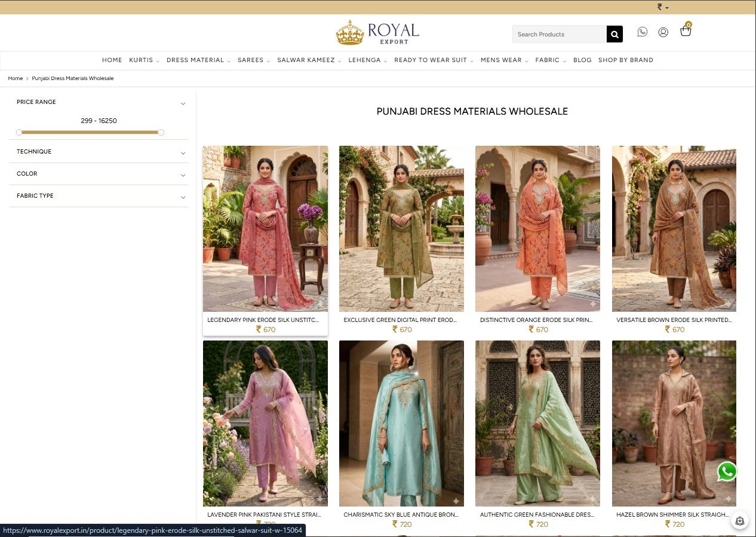This screenshot has height=537, width=756.
Task: Open the shopping cart icon
Action: tap(686, 31)
